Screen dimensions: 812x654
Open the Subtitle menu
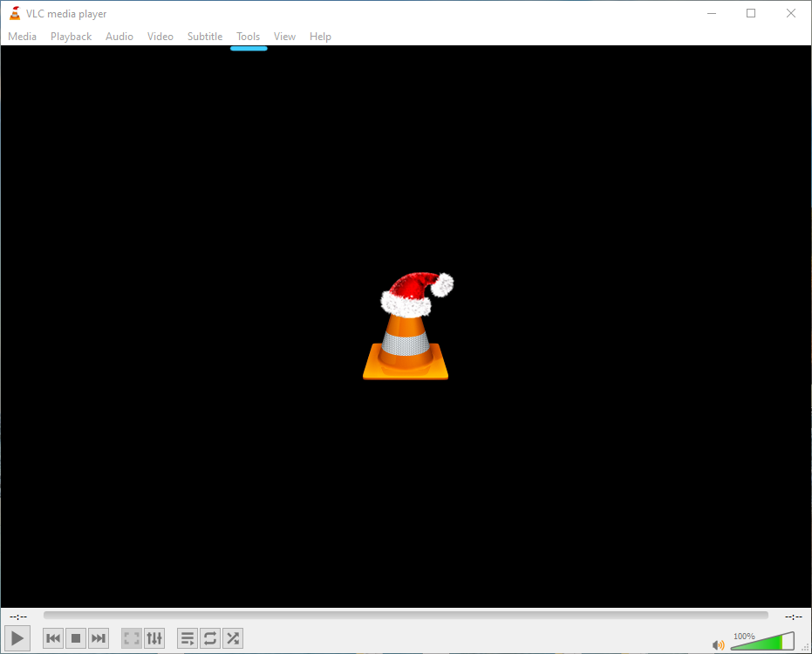pyautogui.click(x=205, y=37)
